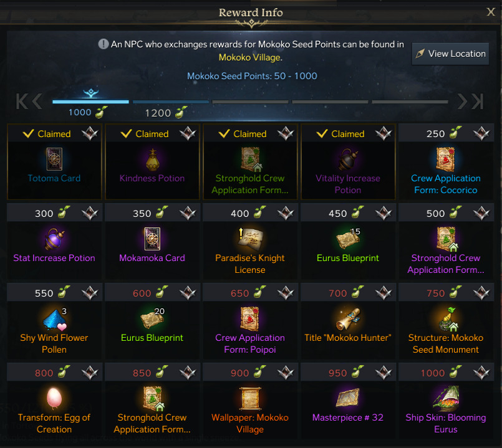The width and height of the screenshot is (502, 448).
Task: Click the View Location button
Action: [x=450, y=54]
